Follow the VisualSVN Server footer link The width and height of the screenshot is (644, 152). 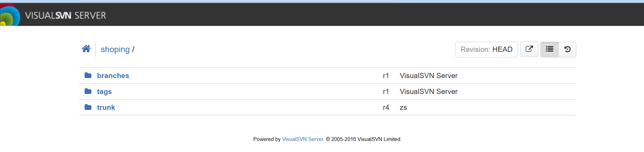[x=302, y=139]
